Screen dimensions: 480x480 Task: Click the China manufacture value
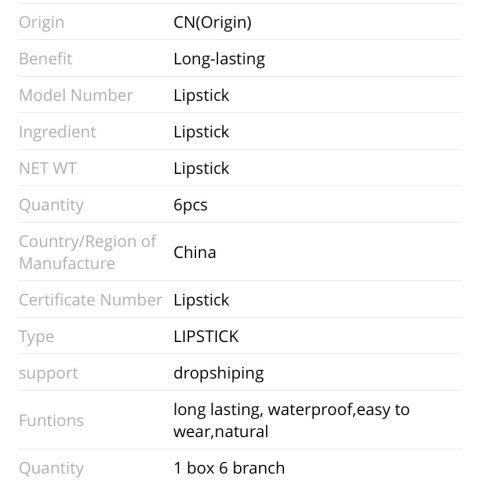(x=195, y=252)
